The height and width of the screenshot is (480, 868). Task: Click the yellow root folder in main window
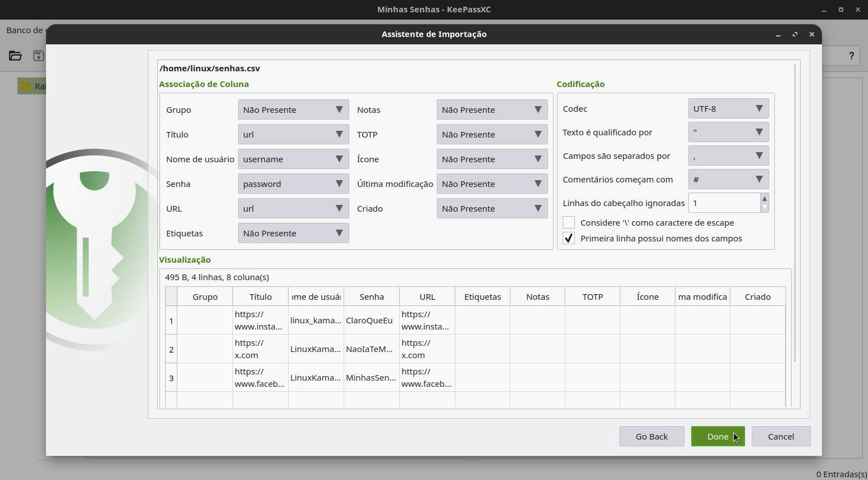tap(25, 86)
